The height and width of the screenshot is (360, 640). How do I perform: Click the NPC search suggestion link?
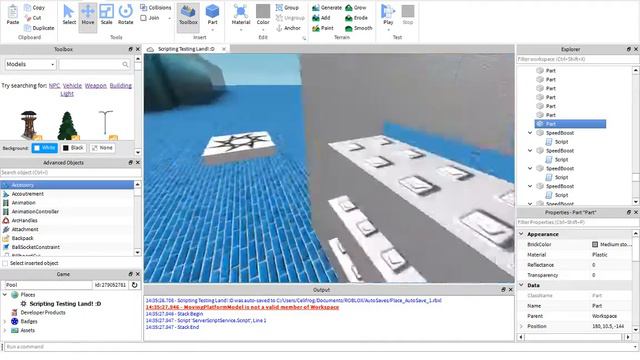(54, 86)
